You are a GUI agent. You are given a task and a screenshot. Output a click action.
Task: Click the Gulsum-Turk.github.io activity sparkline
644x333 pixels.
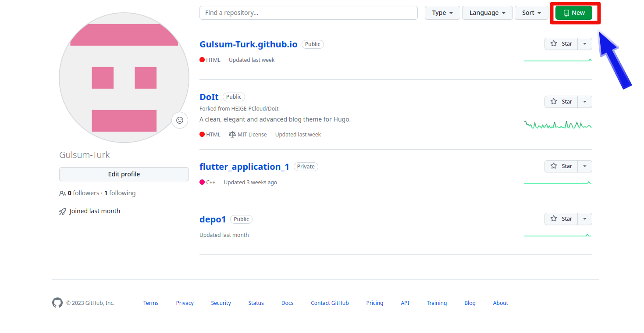pyautogui.click(x=558, y=60)
